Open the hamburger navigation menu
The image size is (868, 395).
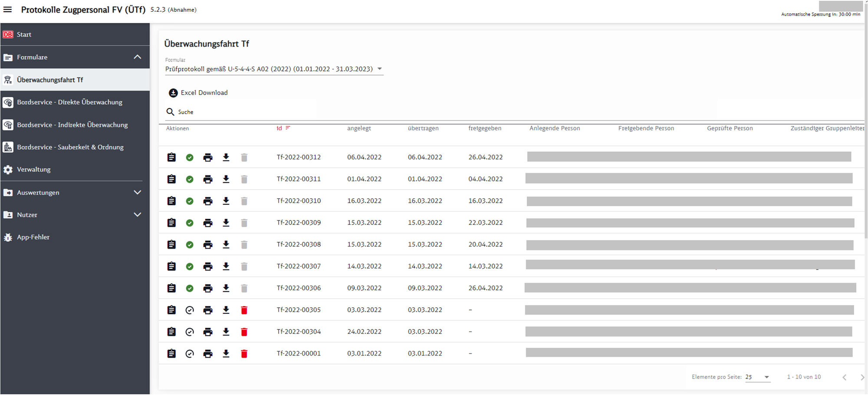pos(8,10)
